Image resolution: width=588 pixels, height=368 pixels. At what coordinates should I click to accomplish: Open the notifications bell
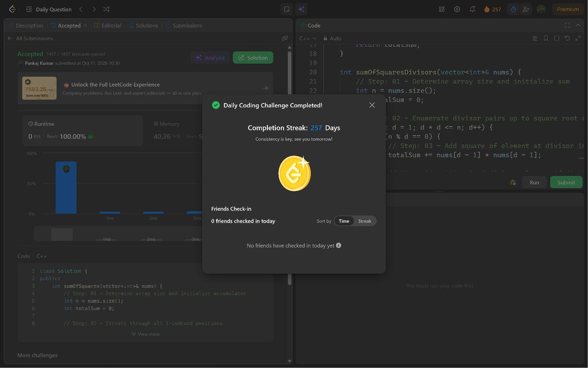[472, 9]
